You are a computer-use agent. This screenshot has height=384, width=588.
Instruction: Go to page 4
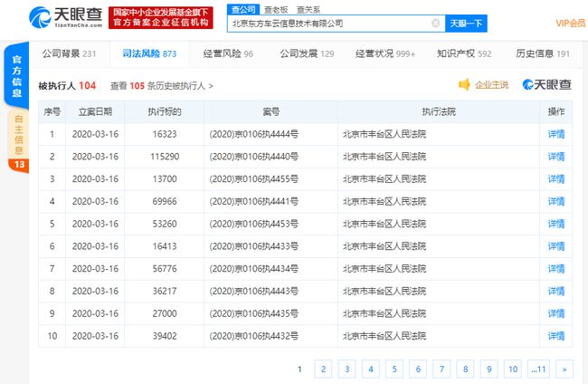[371, 369]
